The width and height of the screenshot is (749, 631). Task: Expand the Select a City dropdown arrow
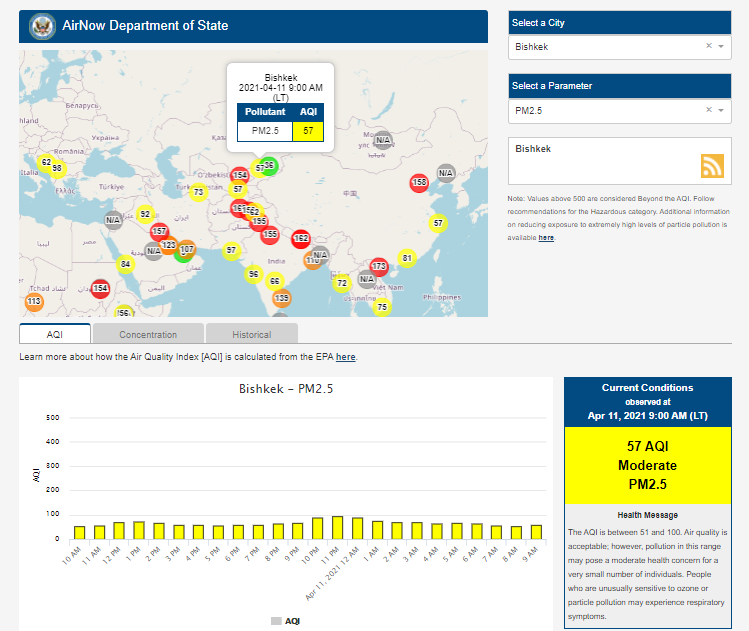click(721, 47)
